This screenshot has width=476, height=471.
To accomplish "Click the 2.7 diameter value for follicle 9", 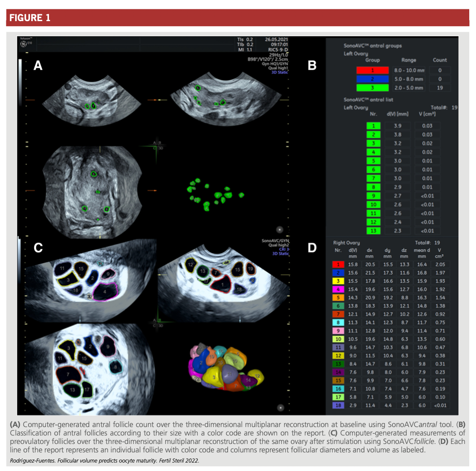I will 397,196.
